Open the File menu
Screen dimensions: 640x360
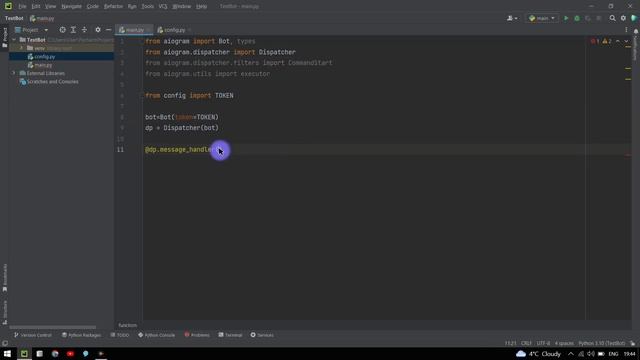click(22, 7)
